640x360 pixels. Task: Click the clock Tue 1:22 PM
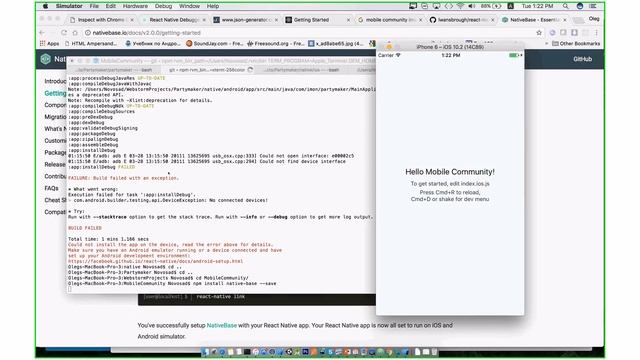(x=537, y=6)
